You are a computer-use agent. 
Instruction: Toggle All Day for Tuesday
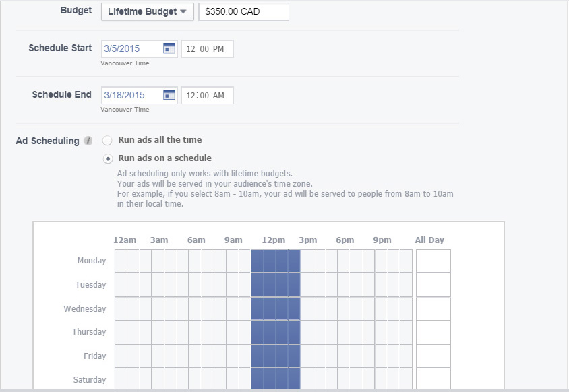[433, 285]
